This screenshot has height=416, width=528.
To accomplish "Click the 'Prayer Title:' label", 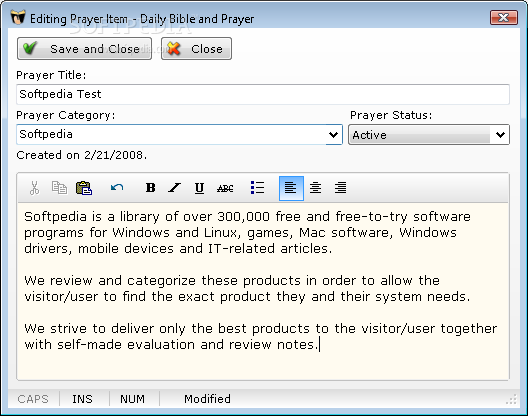I will coord(51,75).
